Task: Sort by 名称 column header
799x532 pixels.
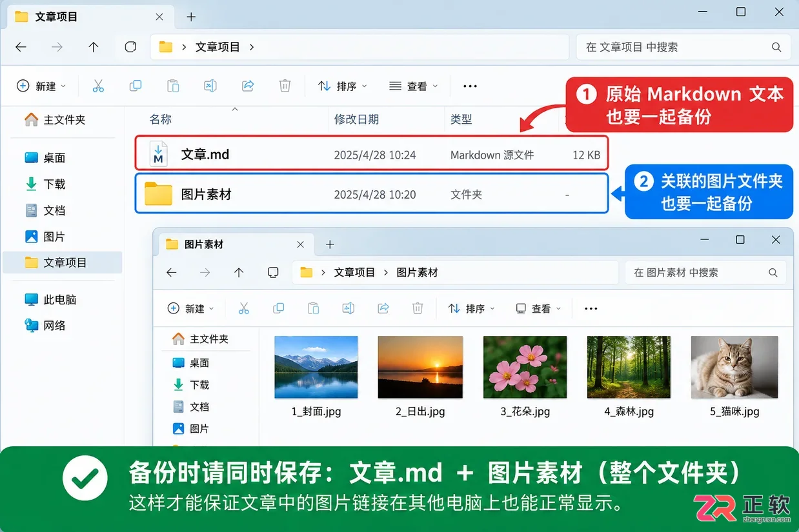Action: click(x=161, y=119)
